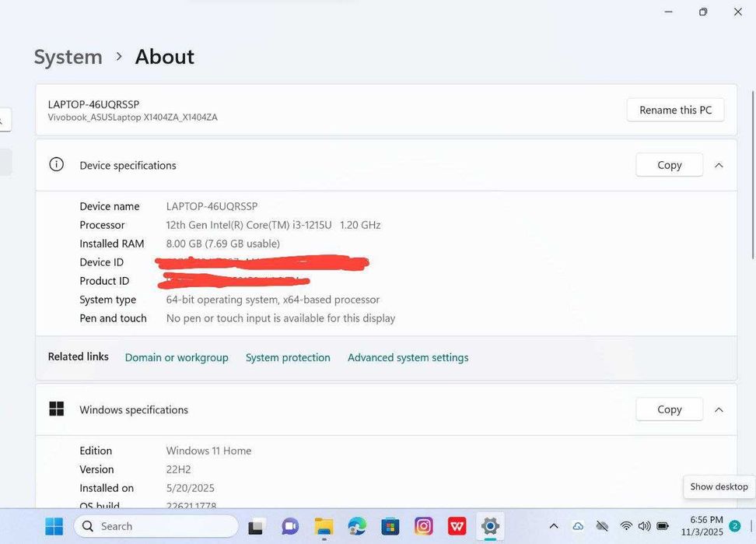Open System protection link
This screenshot has width=756, height=544.
(x=288, y=357)
